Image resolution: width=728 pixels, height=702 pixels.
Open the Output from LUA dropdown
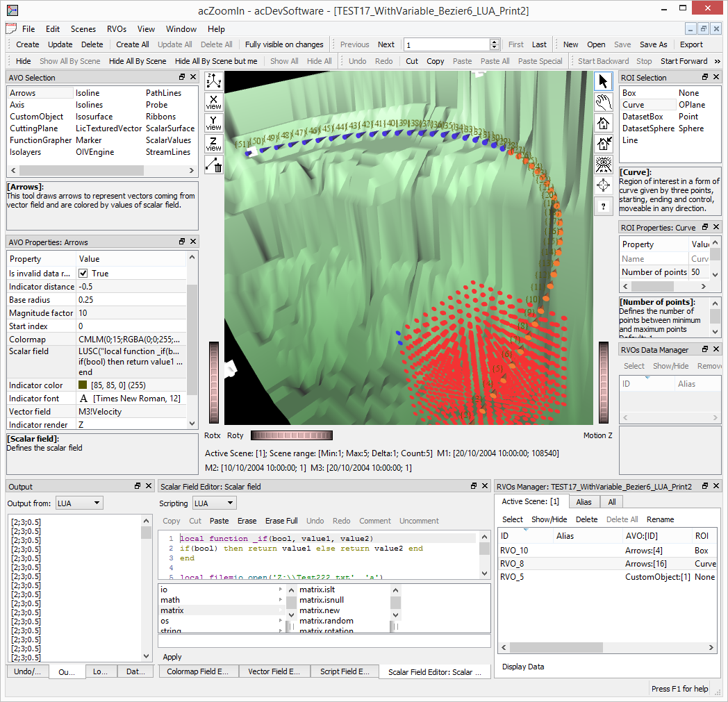(x=78, y=503)
